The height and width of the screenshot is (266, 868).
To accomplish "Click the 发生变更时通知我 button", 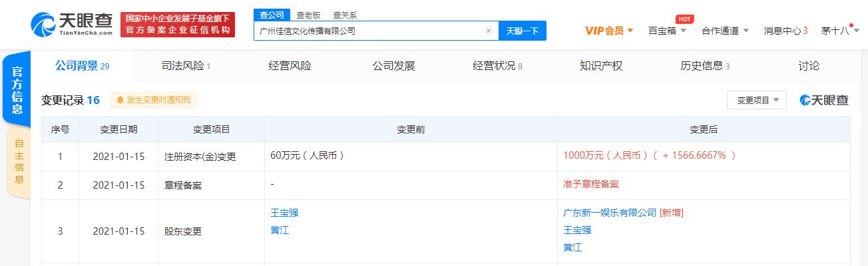I will 154,100.
